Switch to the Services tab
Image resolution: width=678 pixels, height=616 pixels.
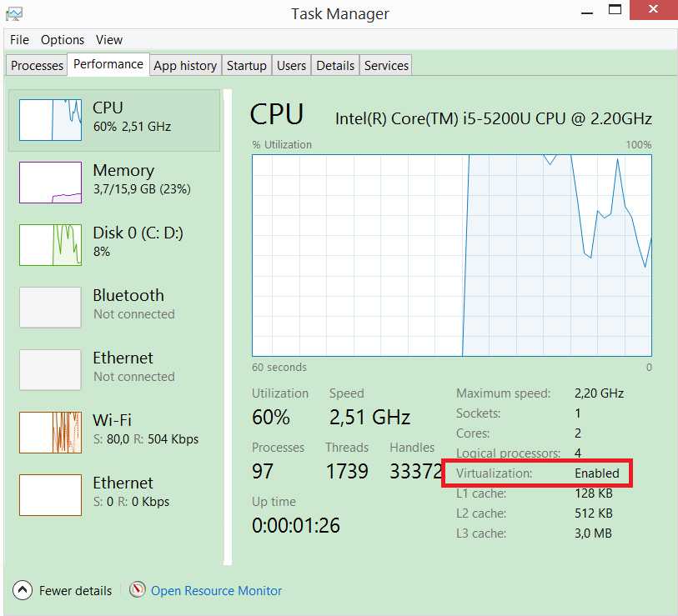click(386, 65)
